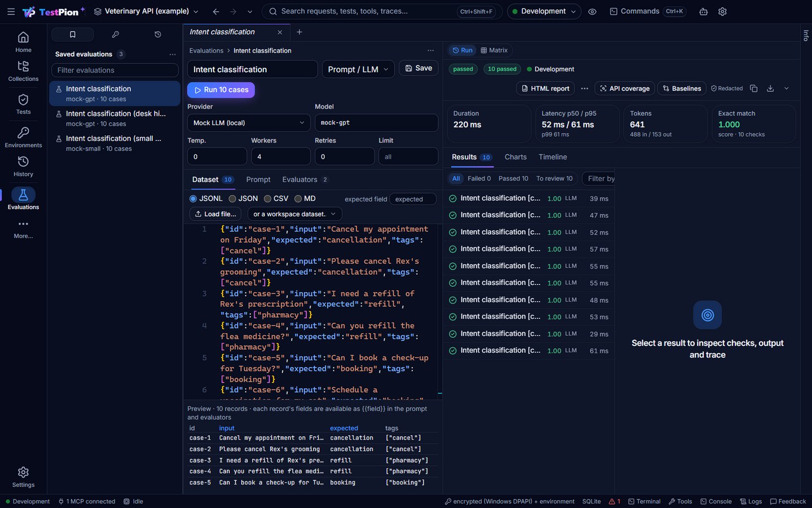Screen dimensions: 812x508
Task: Open Settings in the sidebar
Action: (x=23, y=478)
